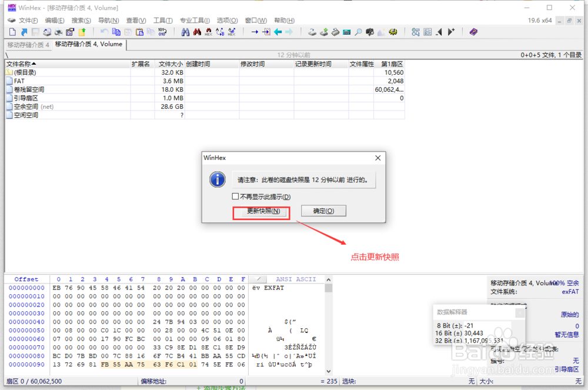Image resolution: width=588 pixels, height=390 pixels.
Task: Click the offset 000000050 row label
Action: [x=26, y=331]
